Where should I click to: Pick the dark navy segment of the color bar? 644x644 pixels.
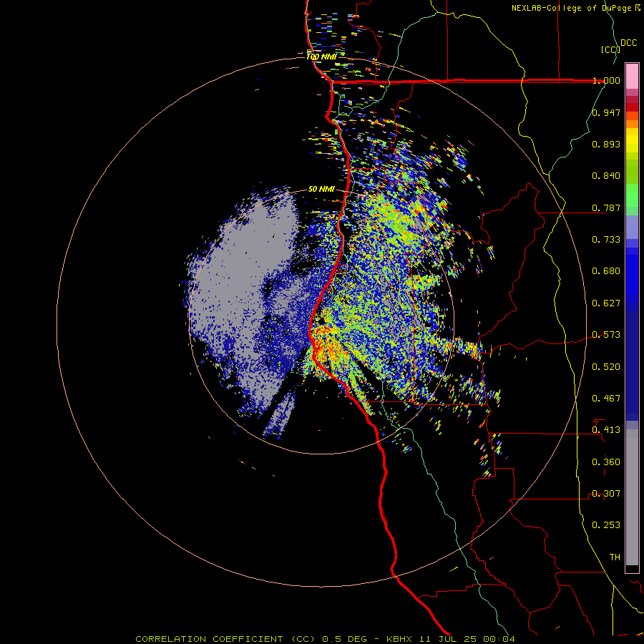[632, 366]
